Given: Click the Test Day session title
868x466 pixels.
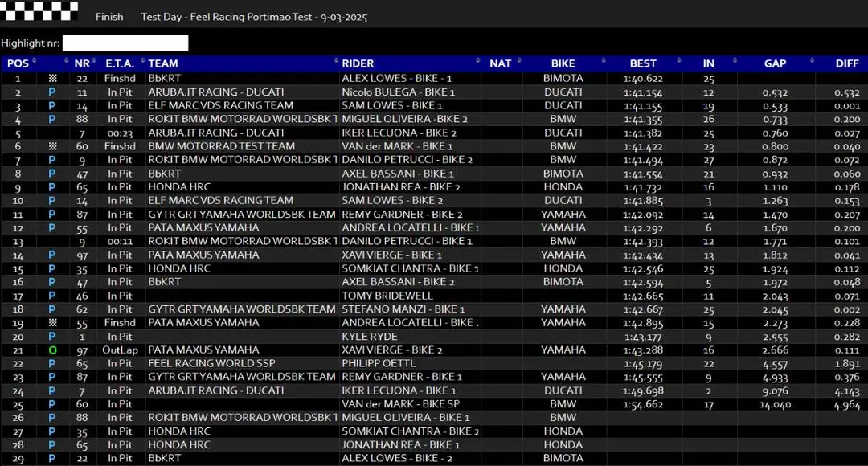Looking at the screenshot, I should [x=254, y=17].
